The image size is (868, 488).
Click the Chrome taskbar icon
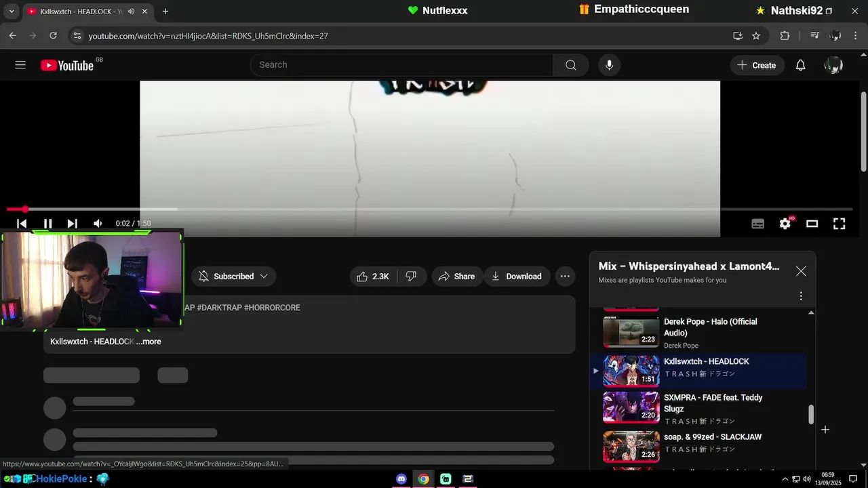pyautogui.click(x=423, y=479)
